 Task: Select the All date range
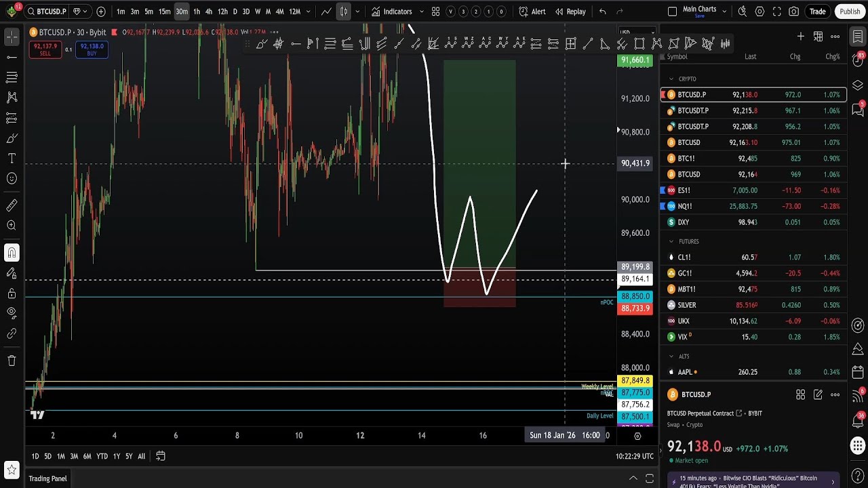(x=141, y=457)
